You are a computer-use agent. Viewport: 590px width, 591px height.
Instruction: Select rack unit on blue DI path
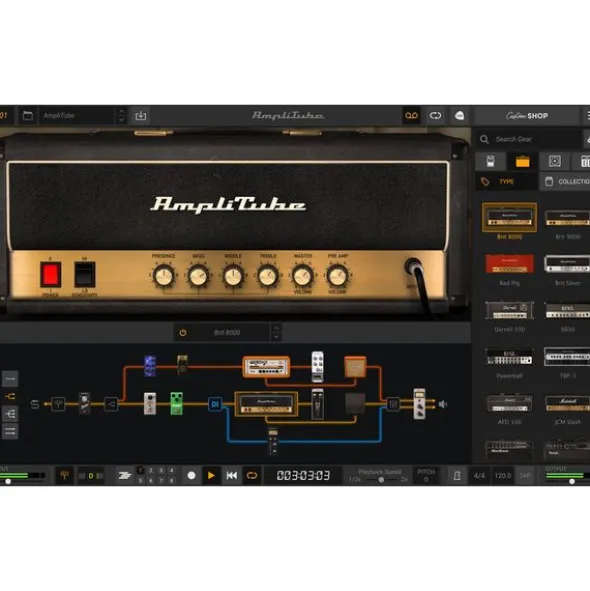coord(273,441)
